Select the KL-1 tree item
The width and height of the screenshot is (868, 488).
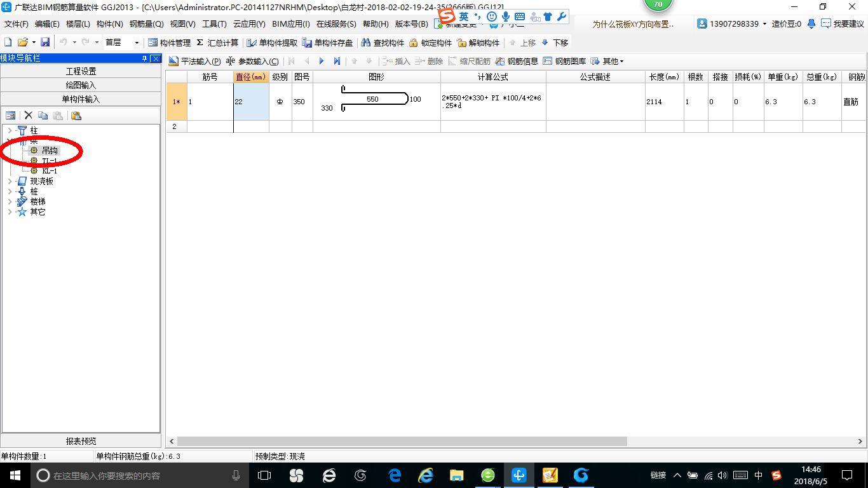(50, 171)
